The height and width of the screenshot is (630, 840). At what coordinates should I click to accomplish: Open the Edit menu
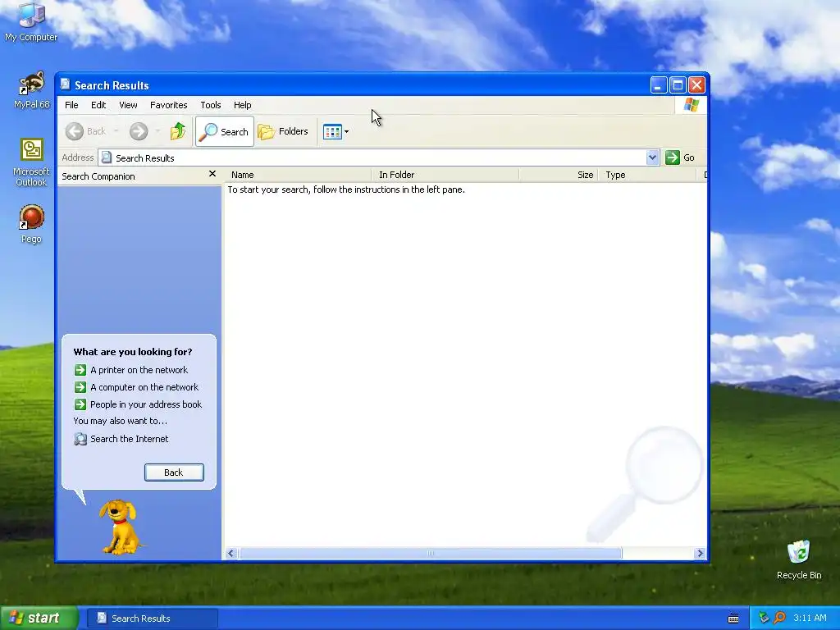click(x=98, y=105)
